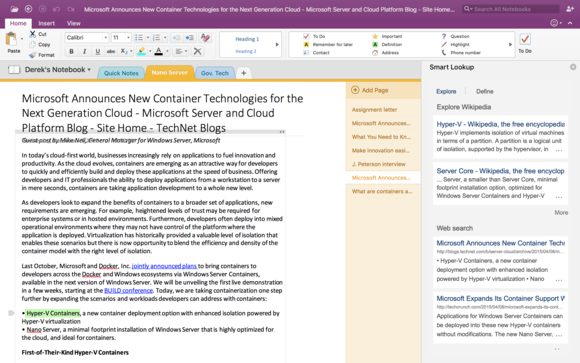Apply the Highlight tag
Image resolution: width=580 pixels, height=363 pixels.
click(x=455, y=44)
